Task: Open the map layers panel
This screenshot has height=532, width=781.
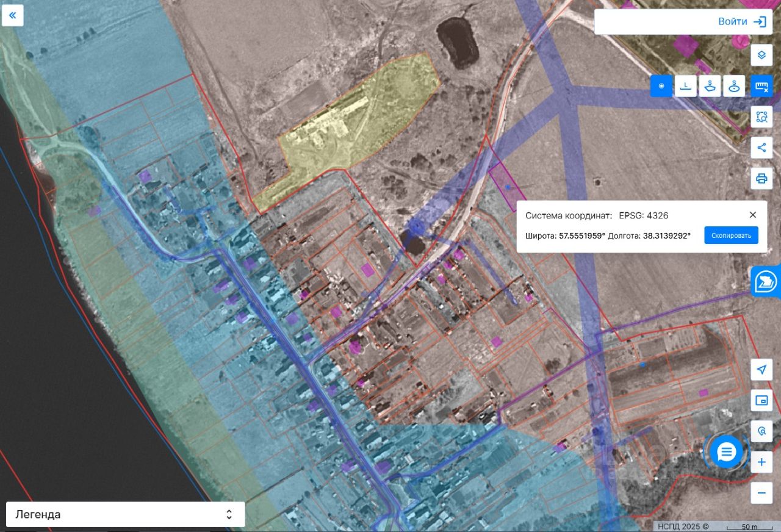Action: (761, 55)
